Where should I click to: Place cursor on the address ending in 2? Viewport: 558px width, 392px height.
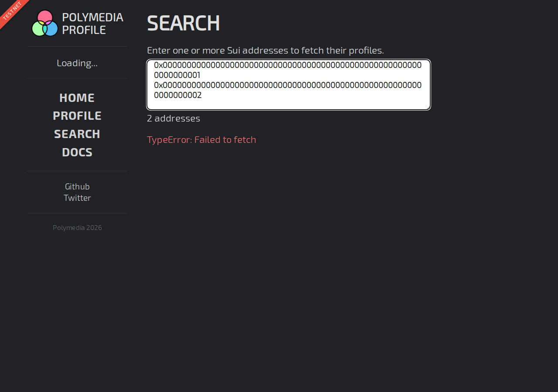[x=288, y=90]
